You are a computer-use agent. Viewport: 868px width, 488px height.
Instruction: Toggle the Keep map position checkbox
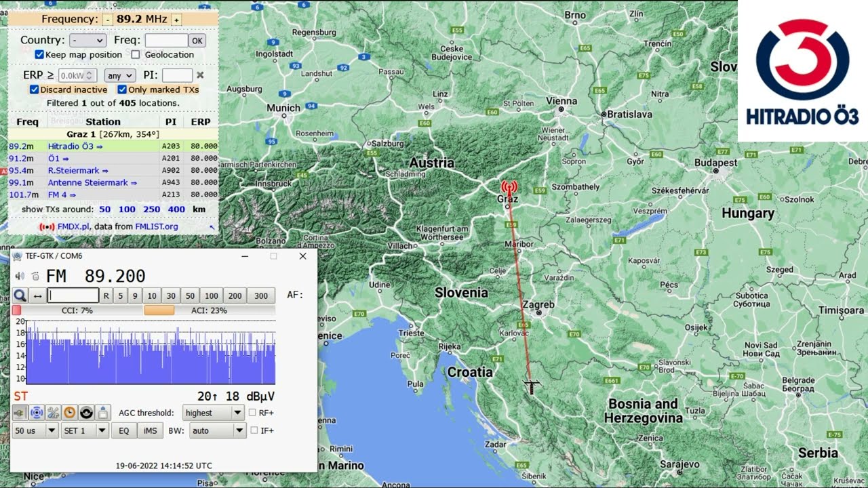point(39,55)
